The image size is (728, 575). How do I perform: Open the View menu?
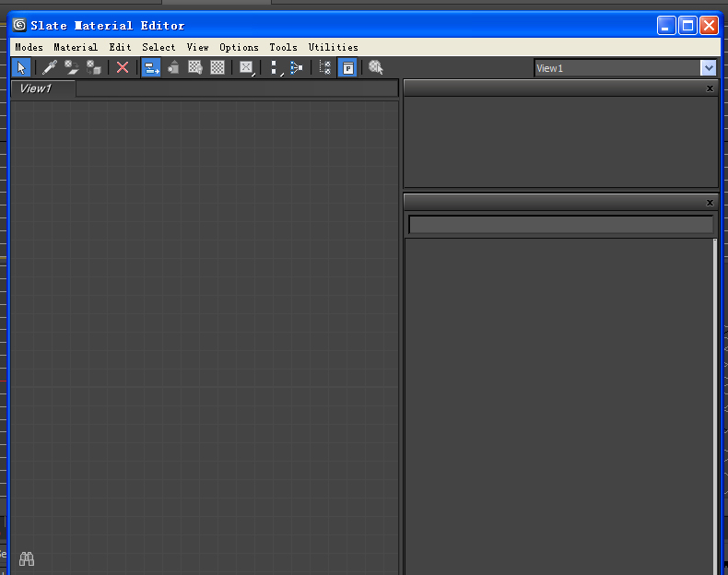198,47
